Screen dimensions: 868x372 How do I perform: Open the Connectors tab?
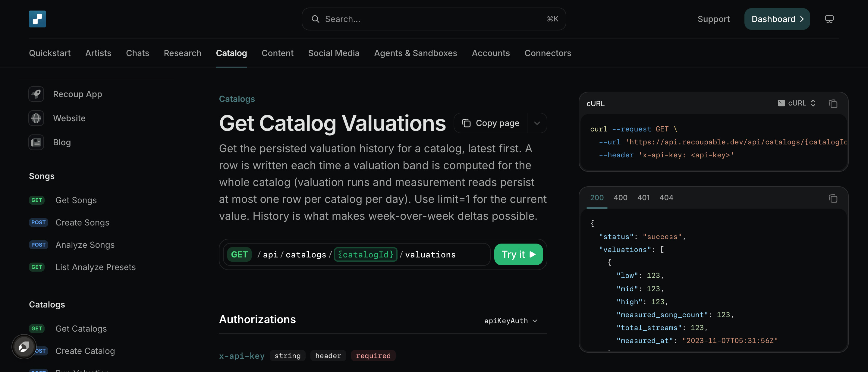coord(548,53)
